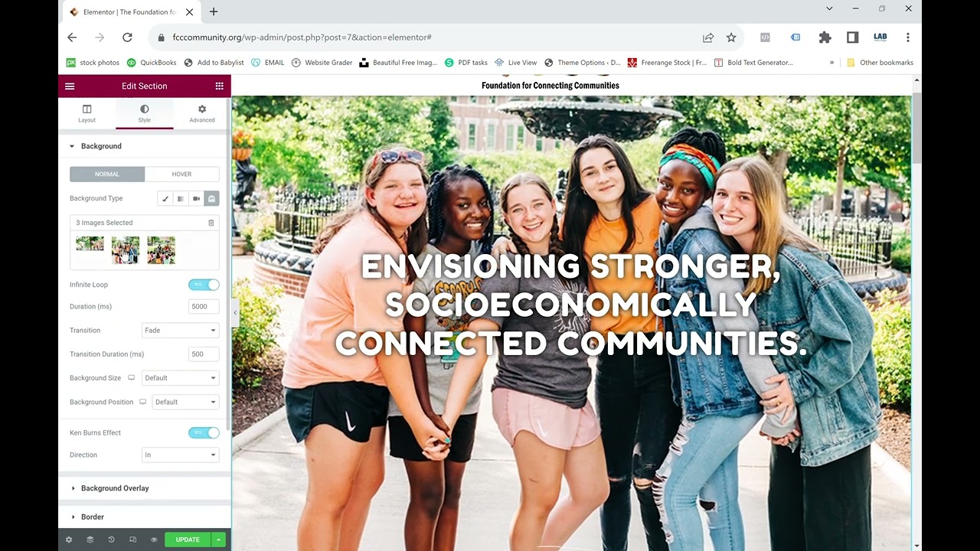Select the third slideshow image thumbnail

pyautogui.click(x=162, y=250)
